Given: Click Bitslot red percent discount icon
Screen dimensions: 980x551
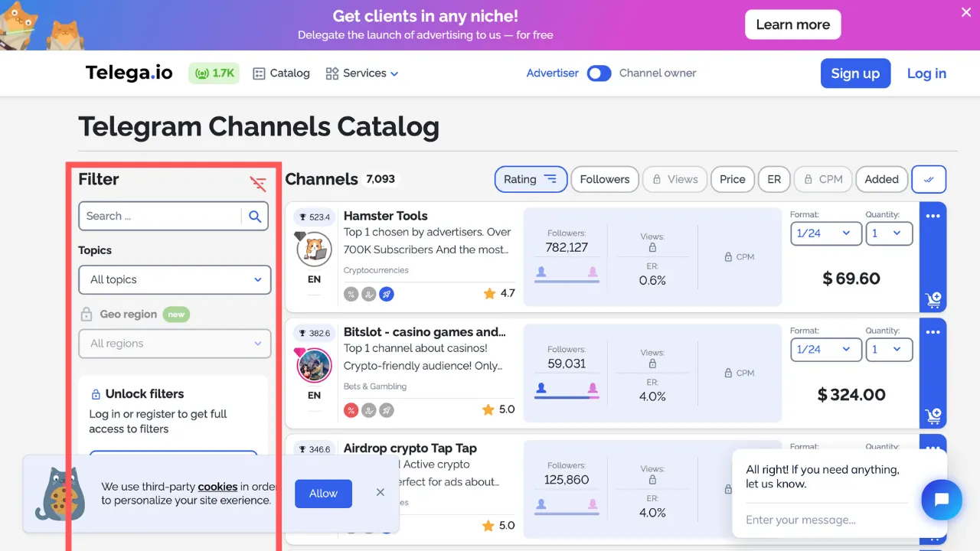Looking at the screenshot, I should pyautogui.click(x=351, y=410).
